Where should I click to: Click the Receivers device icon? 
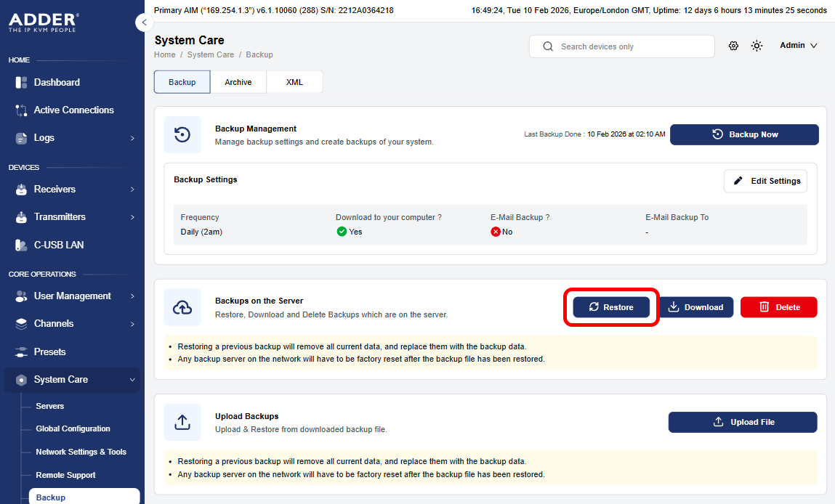coord(21,190)
